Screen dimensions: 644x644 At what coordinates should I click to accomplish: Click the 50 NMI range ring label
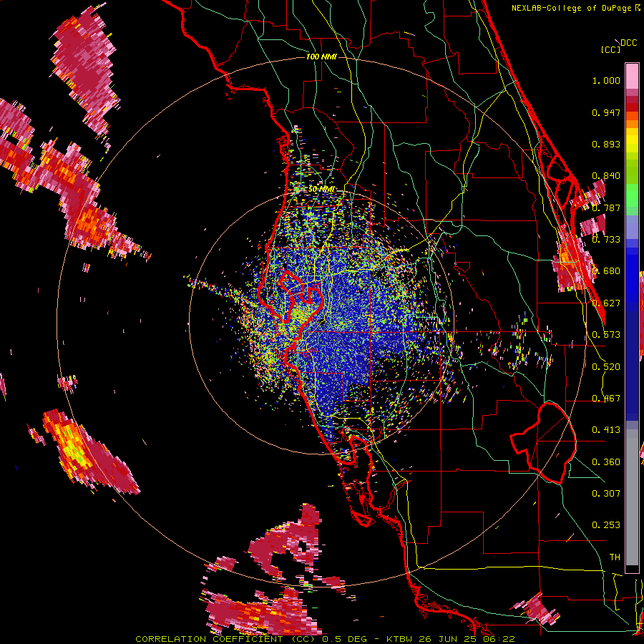321,190
